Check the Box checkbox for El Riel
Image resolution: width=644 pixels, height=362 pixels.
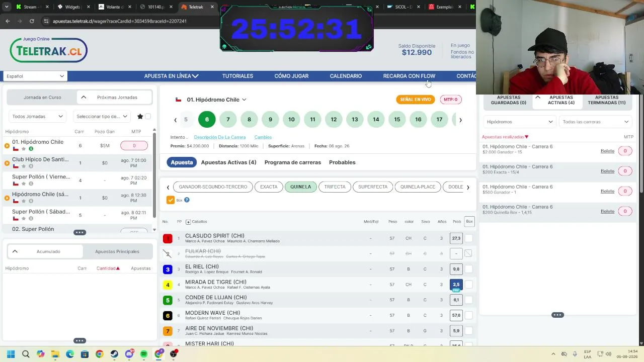coord(469,269)
